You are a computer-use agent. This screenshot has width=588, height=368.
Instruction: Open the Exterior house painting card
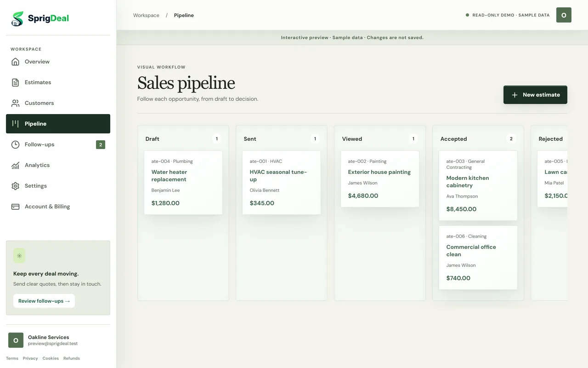[380, 179]
